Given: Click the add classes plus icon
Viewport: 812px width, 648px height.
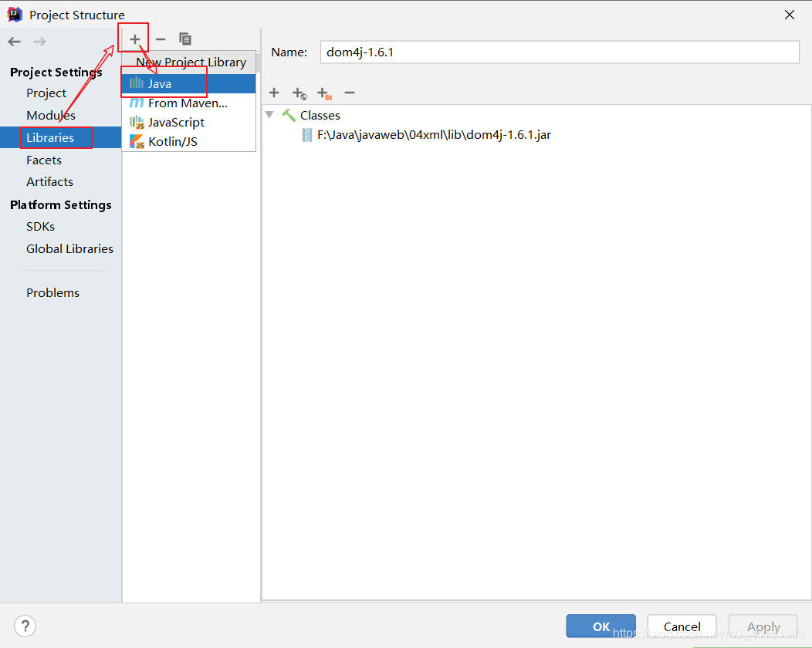Looking at the screenshot, I should tap(274, 93).
